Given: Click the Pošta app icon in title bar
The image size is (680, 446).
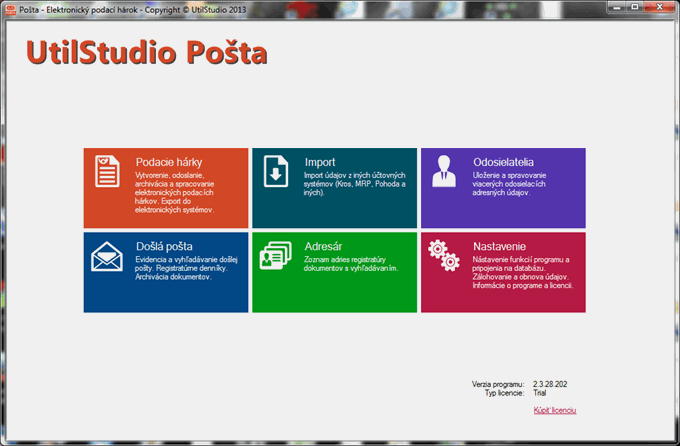Looking at the screenshot, I should 10,10.
